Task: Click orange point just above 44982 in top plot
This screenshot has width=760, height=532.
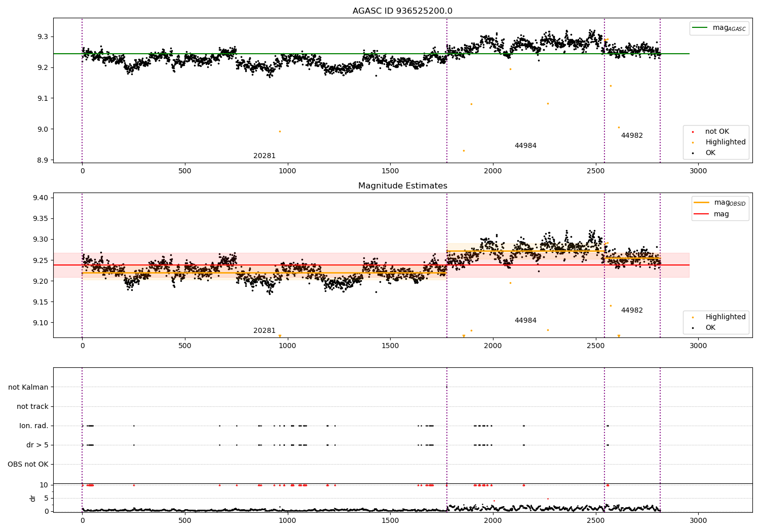Action: point(619,127)
